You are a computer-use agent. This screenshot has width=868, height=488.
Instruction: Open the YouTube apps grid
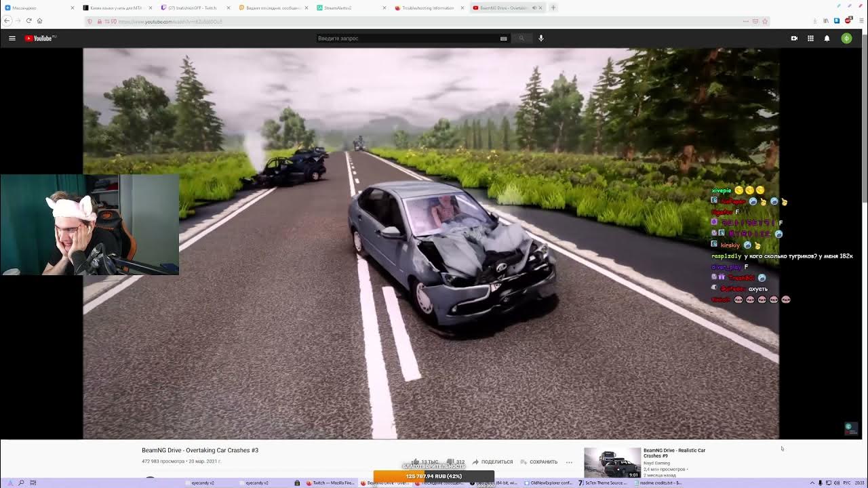(810, 39)
